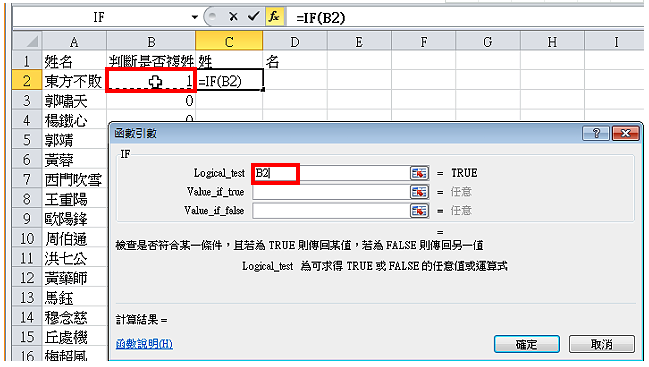Click cell C2 showing =IF(B2)

229,81
